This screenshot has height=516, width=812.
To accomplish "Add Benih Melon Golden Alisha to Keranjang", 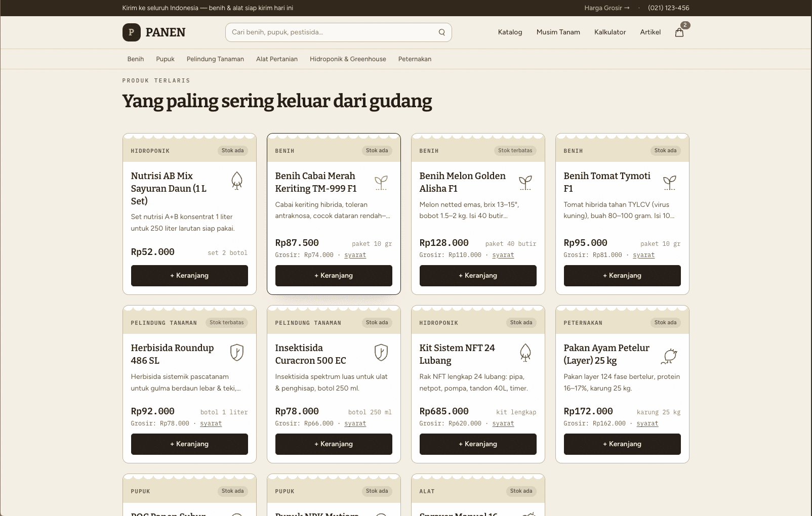I will coord(478,276).
